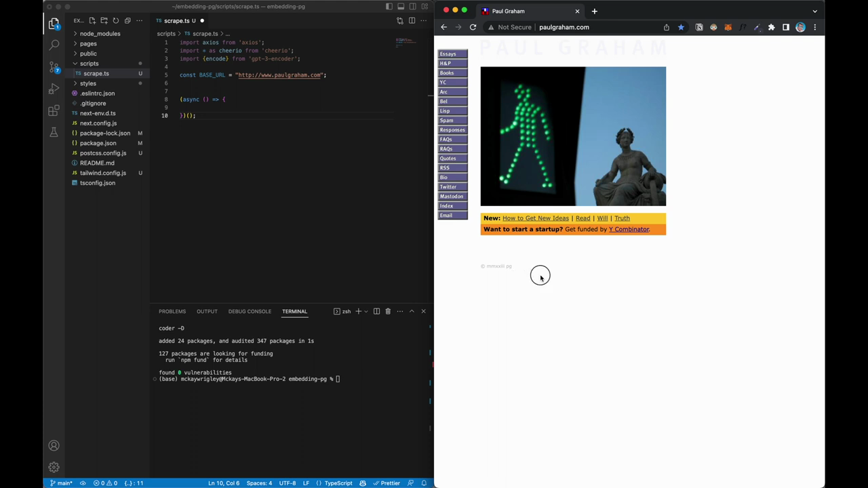This screenshot has height=488, width=868.
Task: Open the Notion extension icon
Action: 699,27
